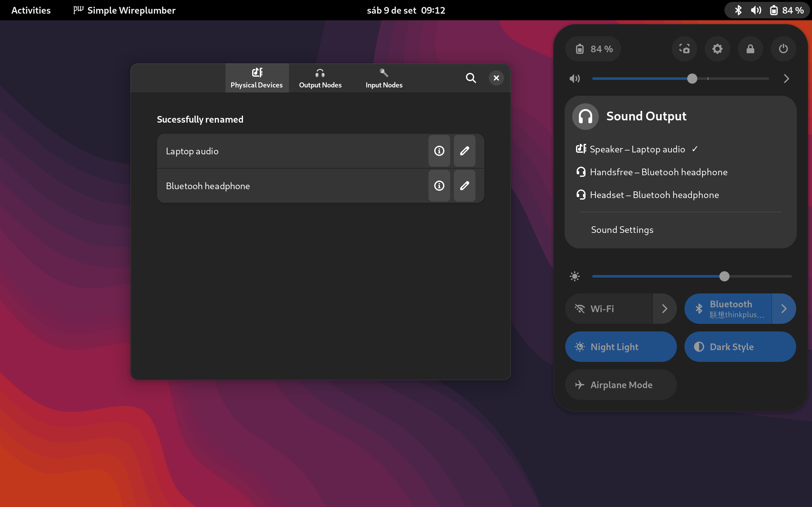Edit the Bluetooh headphone device name

[464, 186]
